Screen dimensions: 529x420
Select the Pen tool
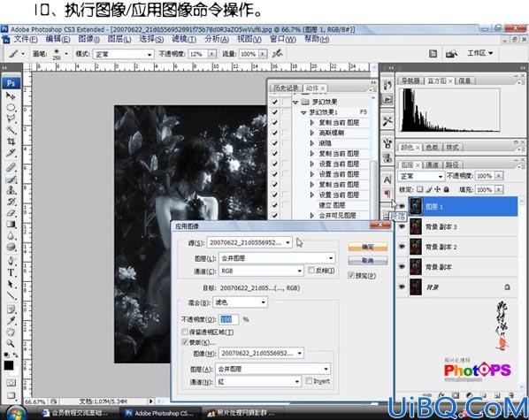(11, 261)
